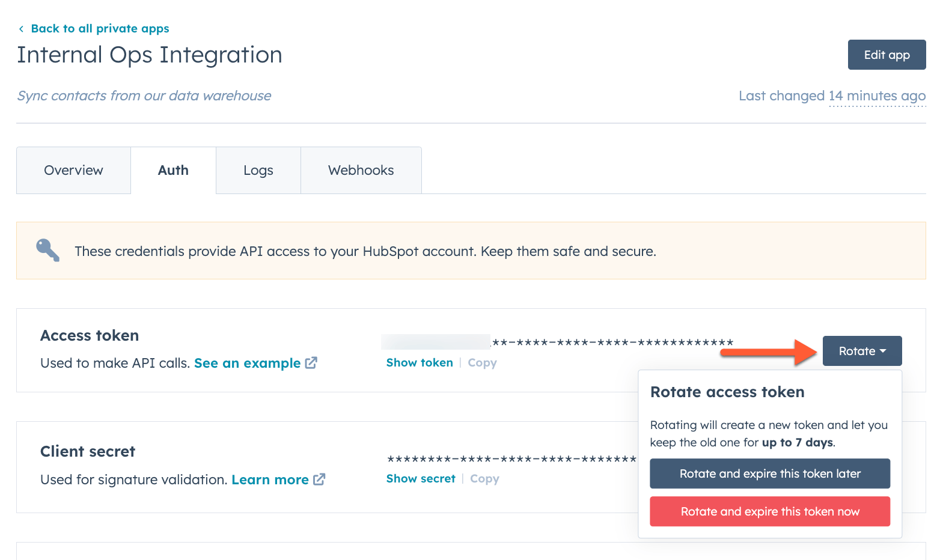Screen dimensions: 940x560
Task: Click the 14 minutes ago timestamp
Action: pos(877,96)
